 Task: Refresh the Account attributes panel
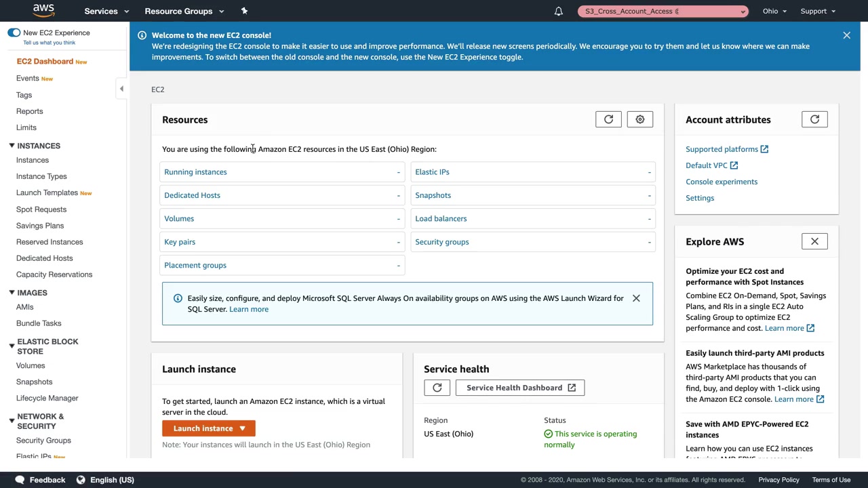click(x=814, y=119)
